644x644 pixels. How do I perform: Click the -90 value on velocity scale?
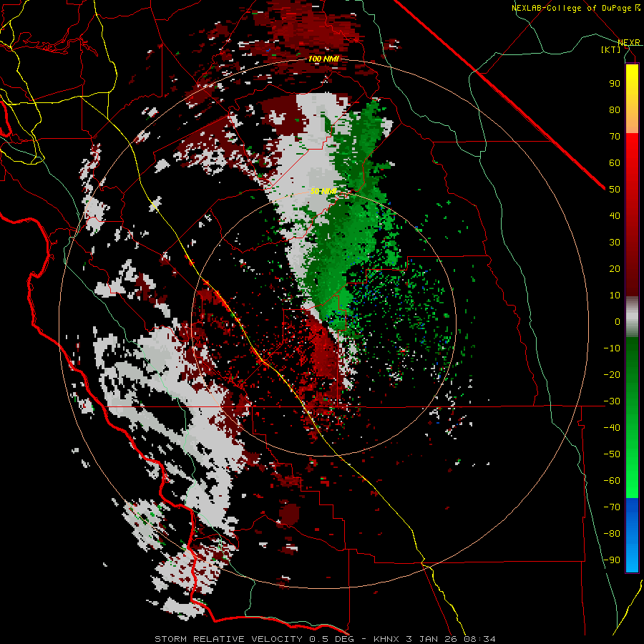click(612, 560)
